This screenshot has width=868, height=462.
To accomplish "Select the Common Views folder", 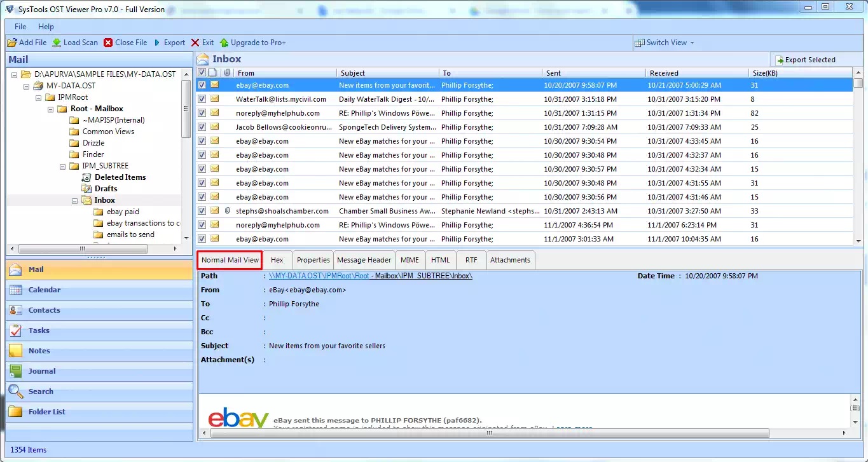I will click(x=108, y=132).
